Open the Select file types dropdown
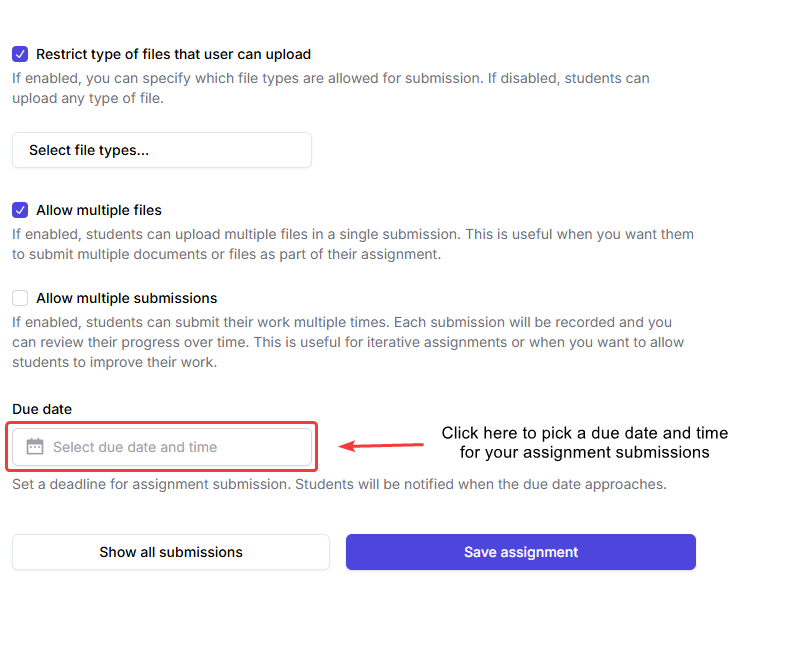The image size is (806, 668). pyautogui.click(x=162, y=150)
